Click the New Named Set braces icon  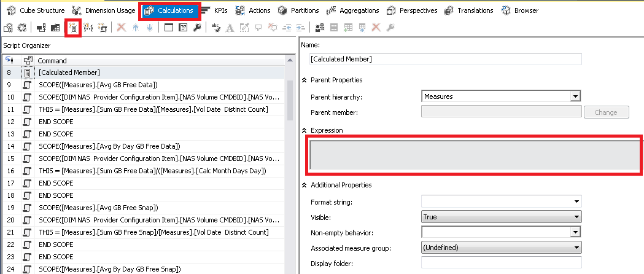coord(88,28)
